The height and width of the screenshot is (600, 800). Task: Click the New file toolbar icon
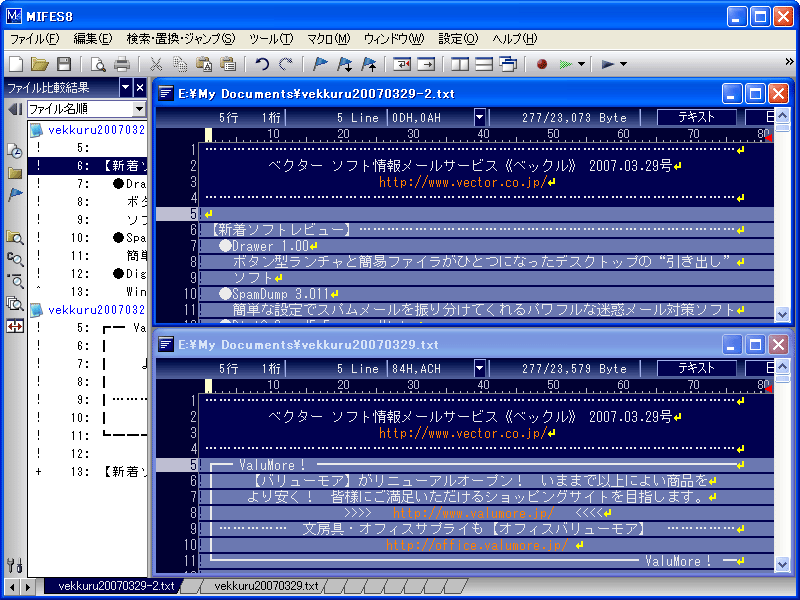pos(16,64)
